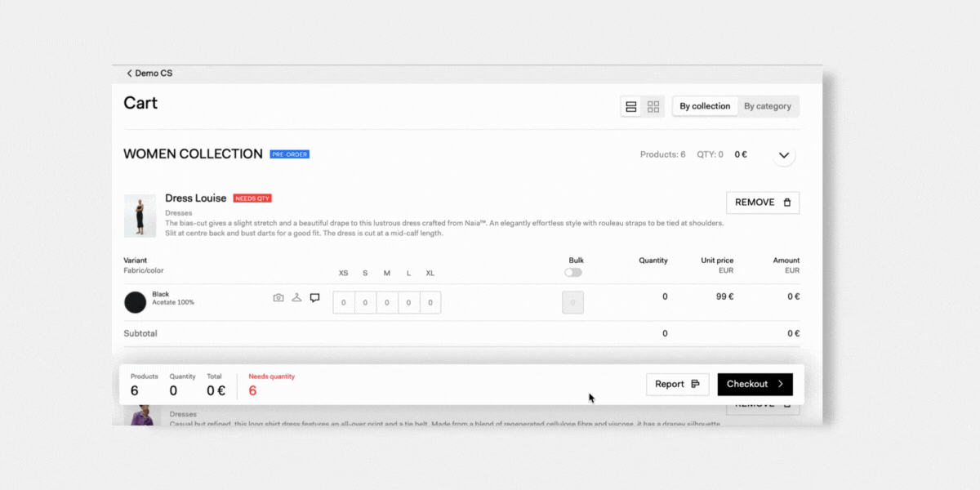Collapse the Women Collection section
This screenshot has width=980, height=490.
784,155
